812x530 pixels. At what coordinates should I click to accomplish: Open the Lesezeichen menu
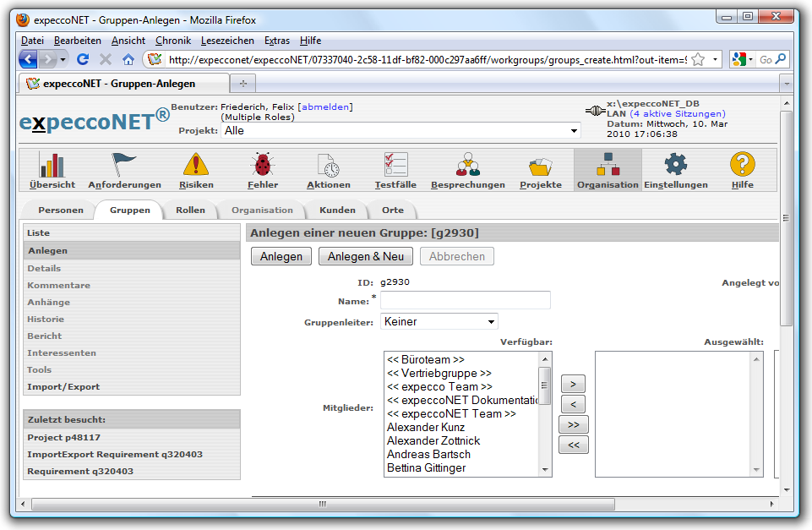(x=226, y=41)
